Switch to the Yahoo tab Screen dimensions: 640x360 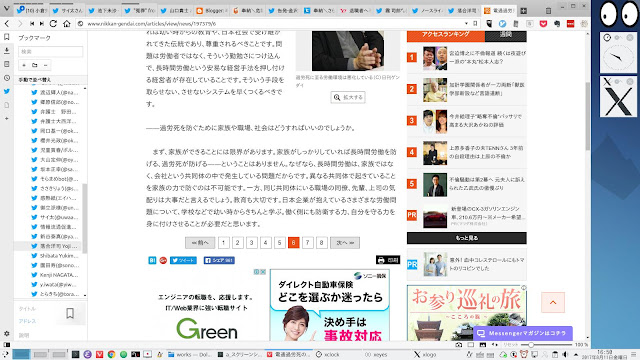[x=355, y=11]
